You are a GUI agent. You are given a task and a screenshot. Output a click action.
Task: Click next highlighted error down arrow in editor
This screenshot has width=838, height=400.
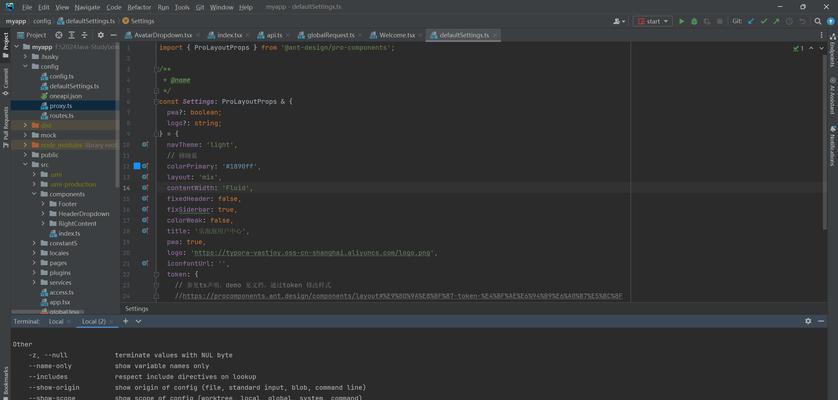coord(820,48)
